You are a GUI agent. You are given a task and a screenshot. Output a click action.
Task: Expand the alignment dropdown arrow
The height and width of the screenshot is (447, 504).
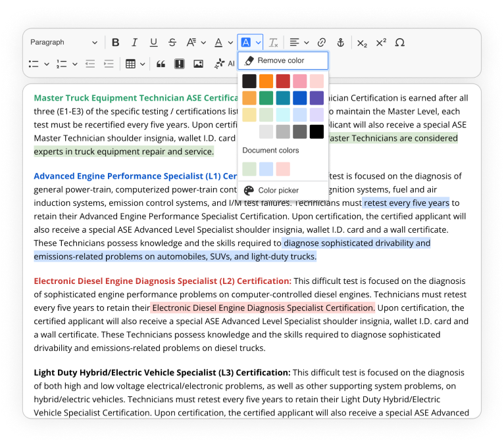click(x=307, y=42)
